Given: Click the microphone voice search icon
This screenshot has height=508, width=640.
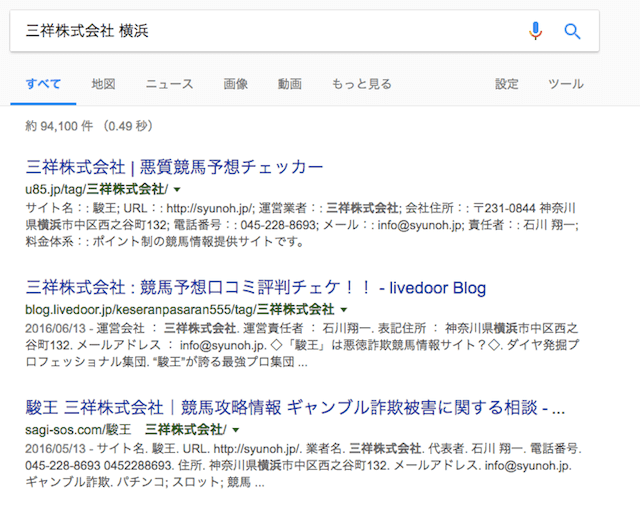Looking at the screenshot, I should coord(536,31).
